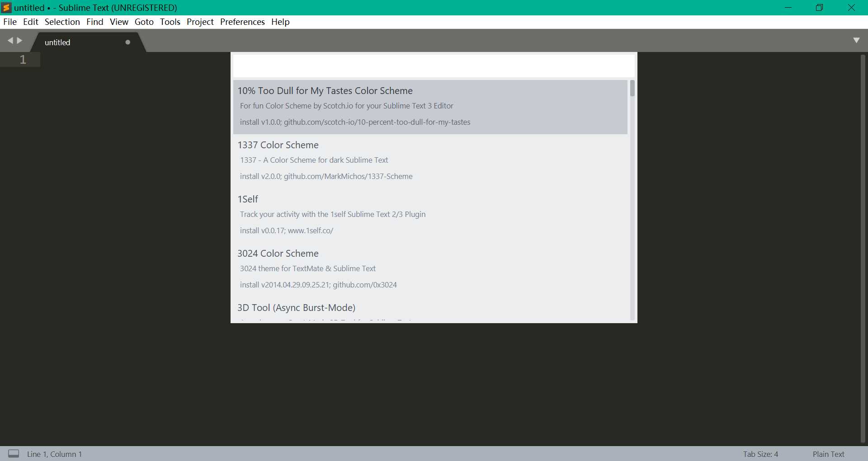Viewport: 868px width, 461px height.
Task: Click the package list scrollbar thumb
Action: 632,88
